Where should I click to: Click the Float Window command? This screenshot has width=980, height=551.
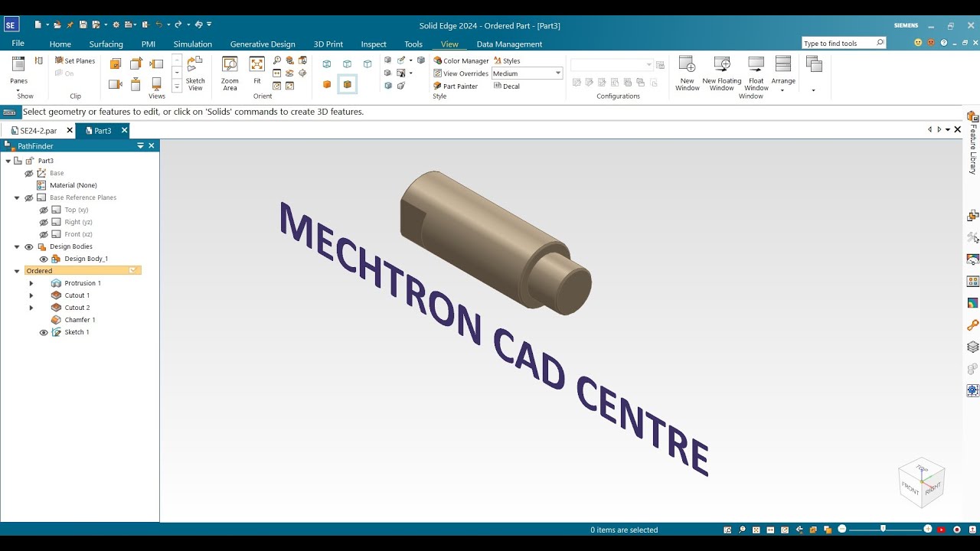pos(756,73)
